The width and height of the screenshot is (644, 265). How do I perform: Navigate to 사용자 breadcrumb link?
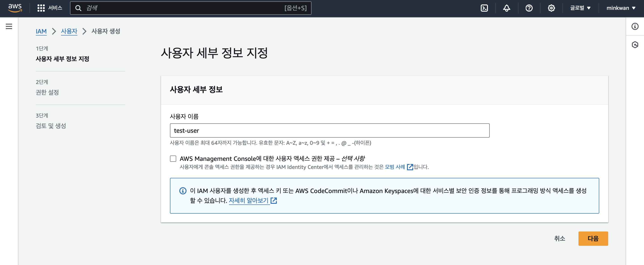pos(69,31)
